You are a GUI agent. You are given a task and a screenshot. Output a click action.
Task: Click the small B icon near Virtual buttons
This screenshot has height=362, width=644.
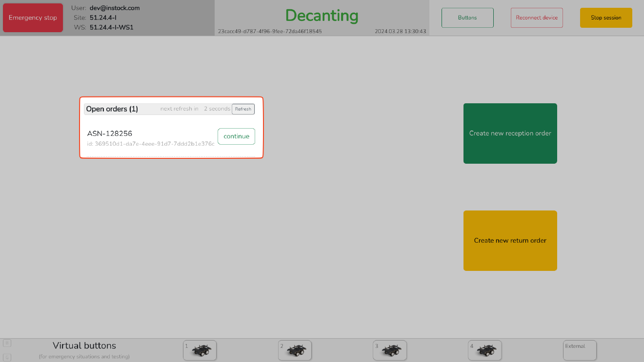pyautogui.click(x=7, y=343)
